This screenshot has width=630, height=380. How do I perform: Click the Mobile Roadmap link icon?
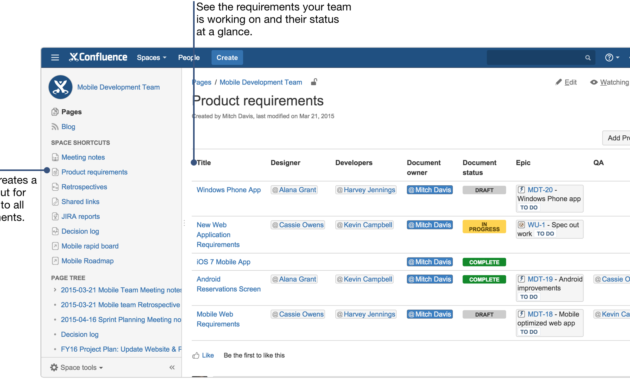pos(55,261)
